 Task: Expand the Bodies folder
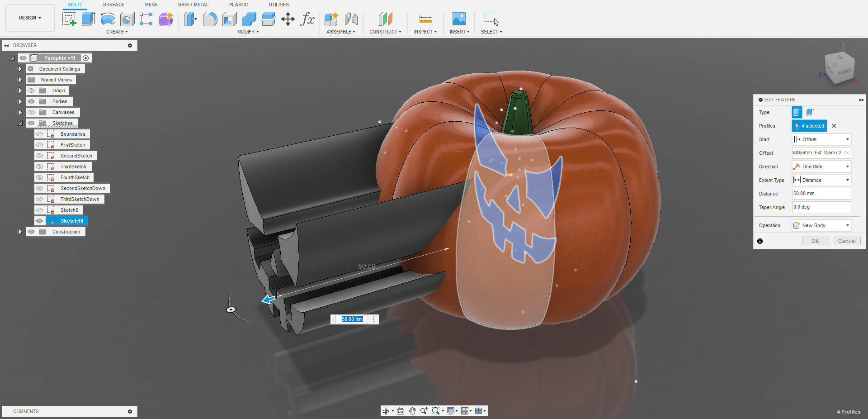pyautogui.click(x=20, y=101)
